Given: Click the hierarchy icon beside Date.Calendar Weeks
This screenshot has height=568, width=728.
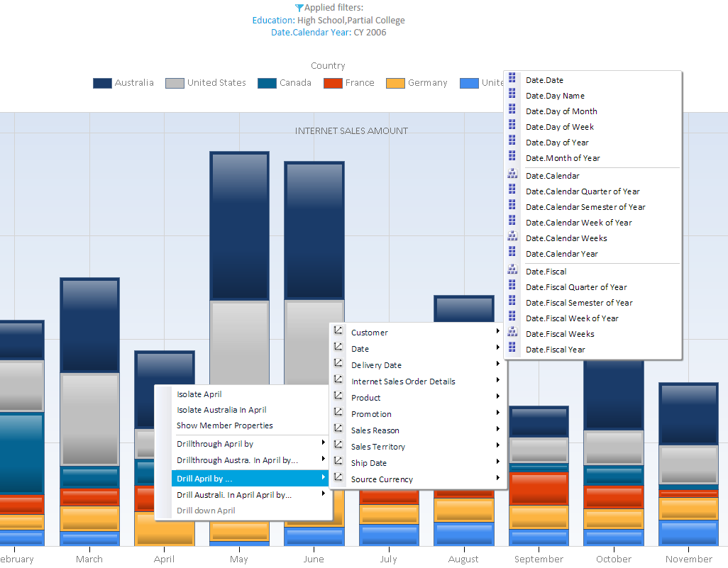Looking at the screenshot, I should coord(512,236).
